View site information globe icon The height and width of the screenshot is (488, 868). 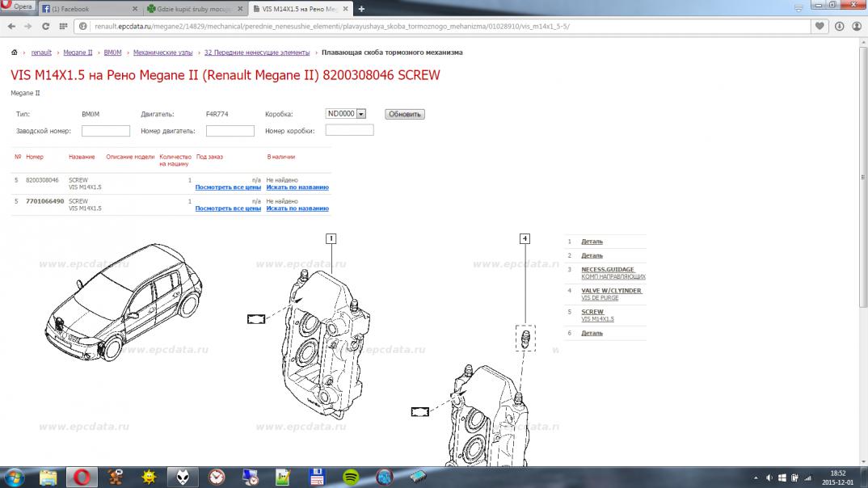(83, 26)
